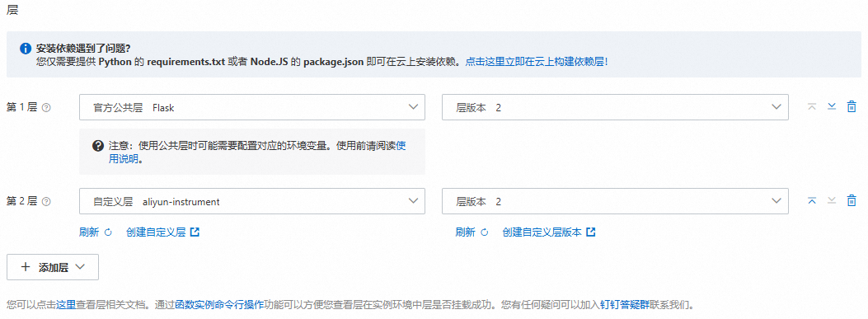The height and width of the screenshot is (319, 868).
Task: Open 官方公共层 Flask dropdown
Action: [252, 107]
